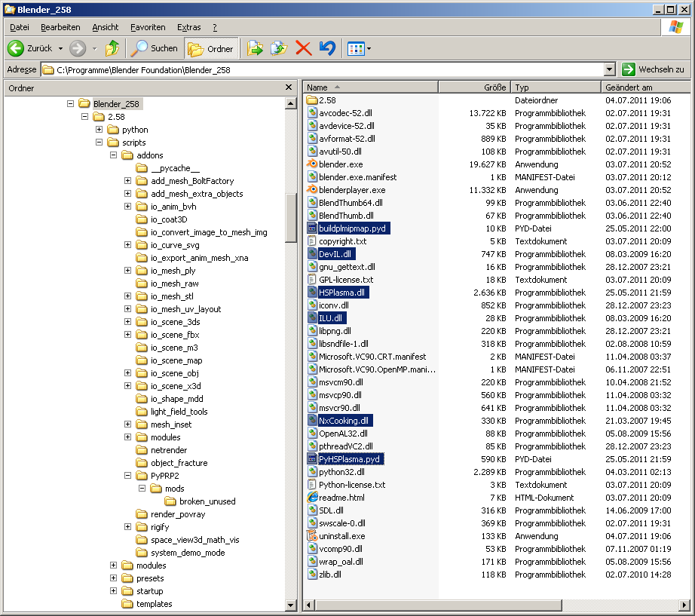Screen dimensions: 695x616
Task: Click the Zurück back arrow icon
Action: pos(16,48)
